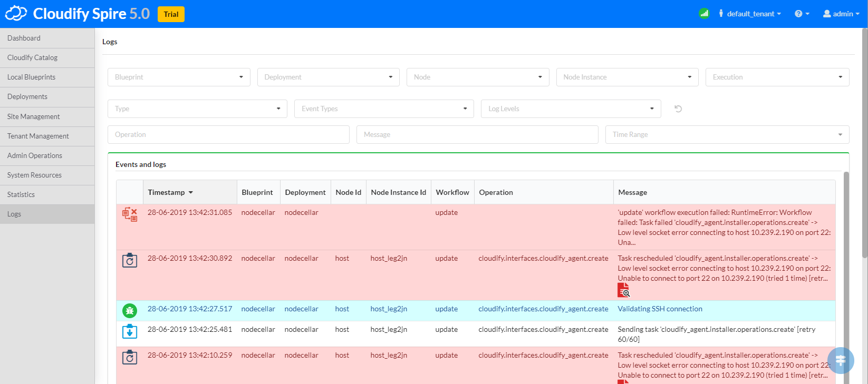
Task: Click the Node Id column header
Action: click(349, 192)
